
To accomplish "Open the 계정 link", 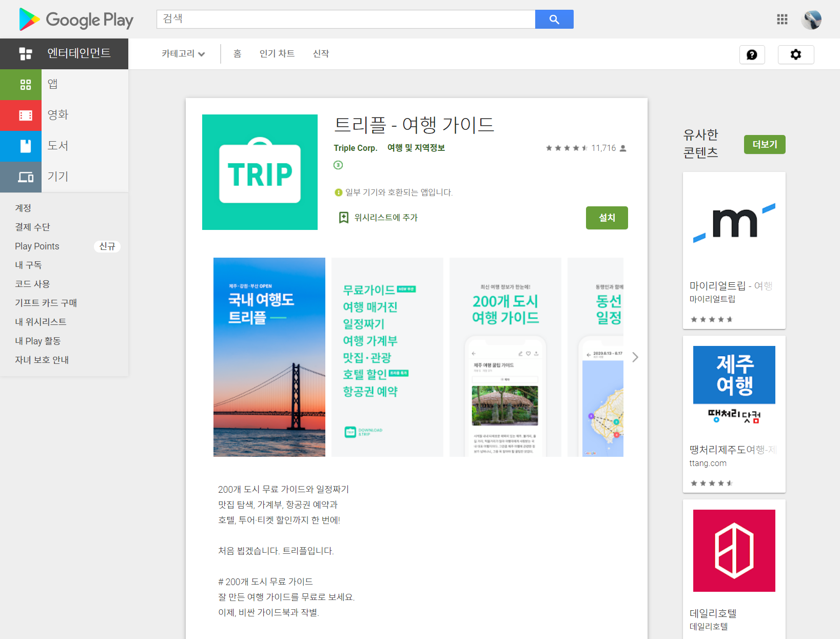I will pos(23,208).
